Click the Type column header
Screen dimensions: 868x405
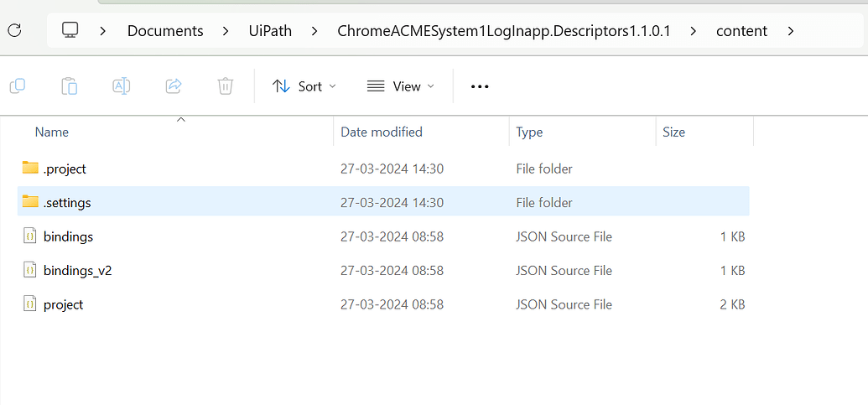tap(529, 132)
